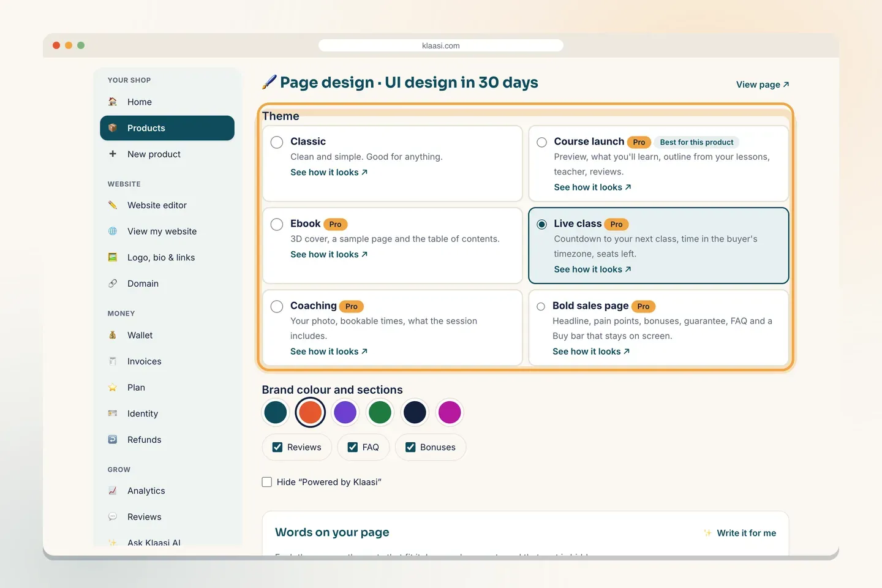
Task: Disable the Bonuses section checkbox
Action: [x=410, y=447]
